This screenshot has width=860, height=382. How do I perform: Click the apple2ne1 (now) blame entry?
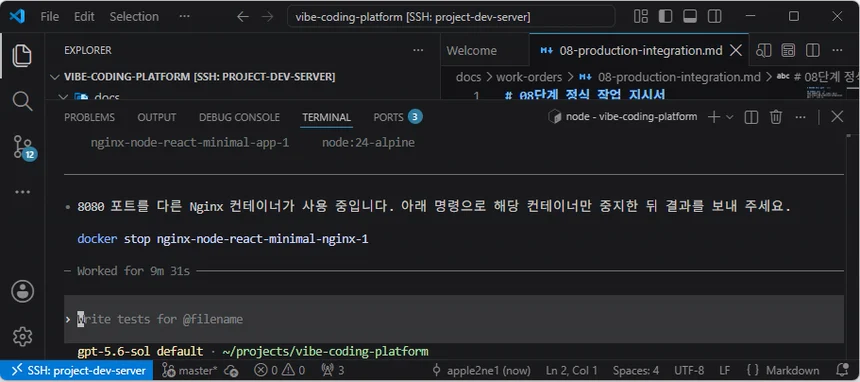click(482, 370)
